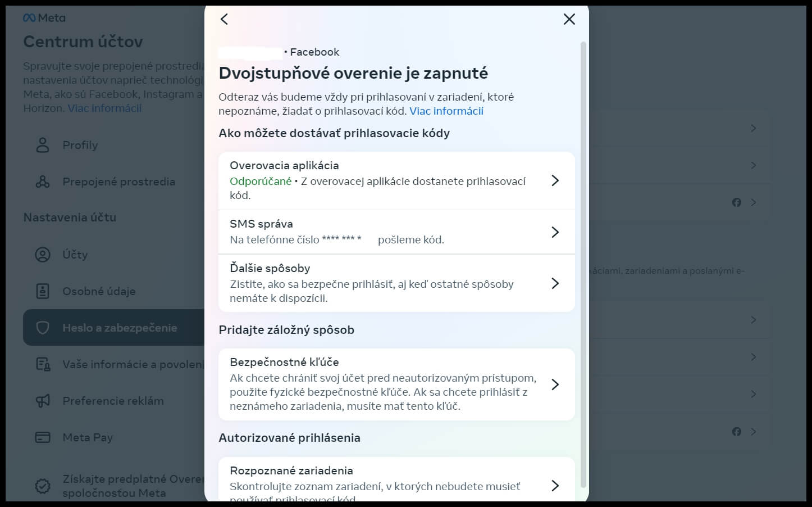812x507 pixels.
Task: Click the dialog's vertical scrollbar
Action: [x=583, y=264]
